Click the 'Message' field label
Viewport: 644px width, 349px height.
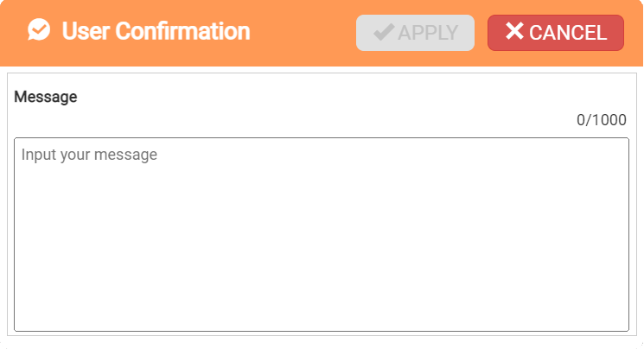46,97
